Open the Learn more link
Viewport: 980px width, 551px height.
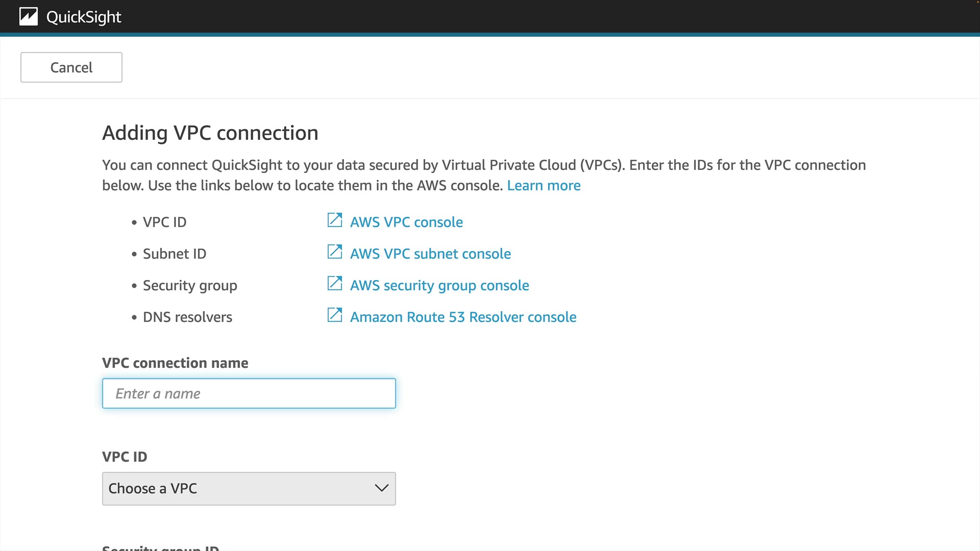(x=544, y=185)
